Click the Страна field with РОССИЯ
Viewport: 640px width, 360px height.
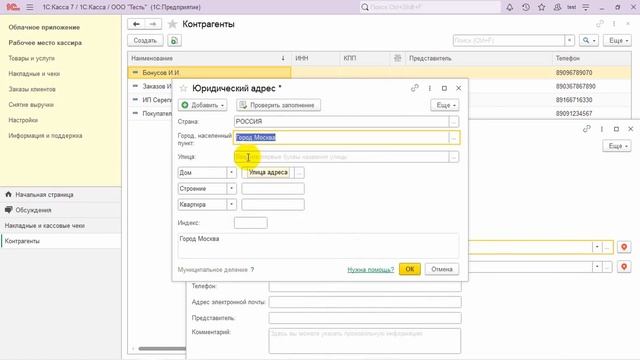click(341, 122)
